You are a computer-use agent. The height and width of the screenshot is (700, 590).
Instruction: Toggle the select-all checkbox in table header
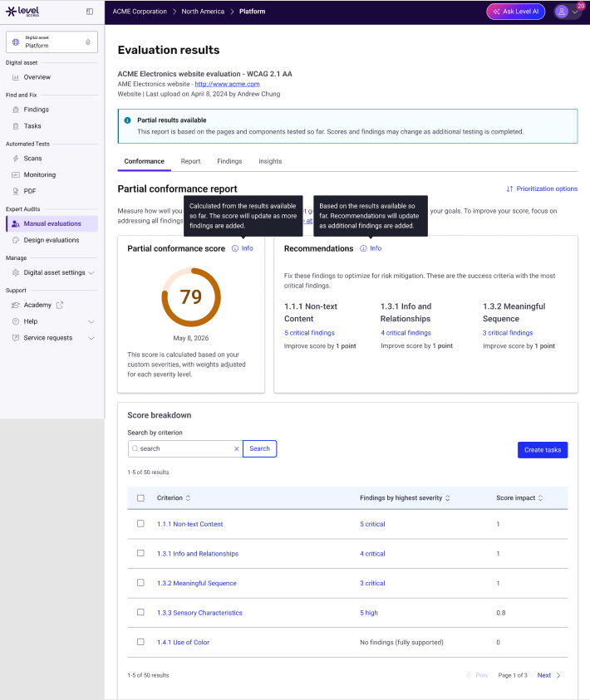point(140,498)
